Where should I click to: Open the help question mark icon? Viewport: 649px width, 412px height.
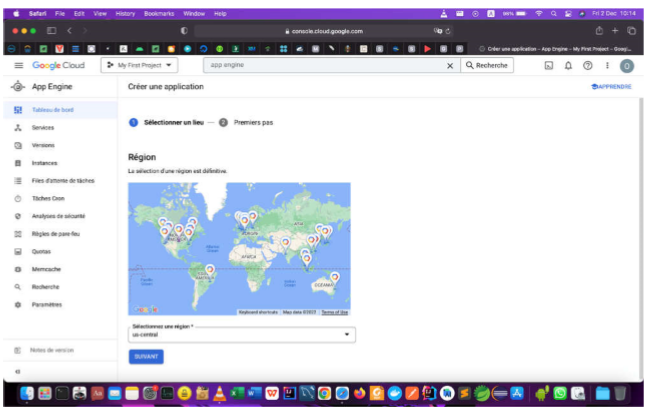588,65
